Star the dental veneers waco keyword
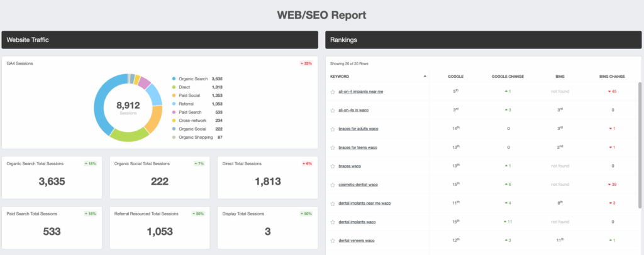This screenshot has height=255, width=644. (333, 241)
